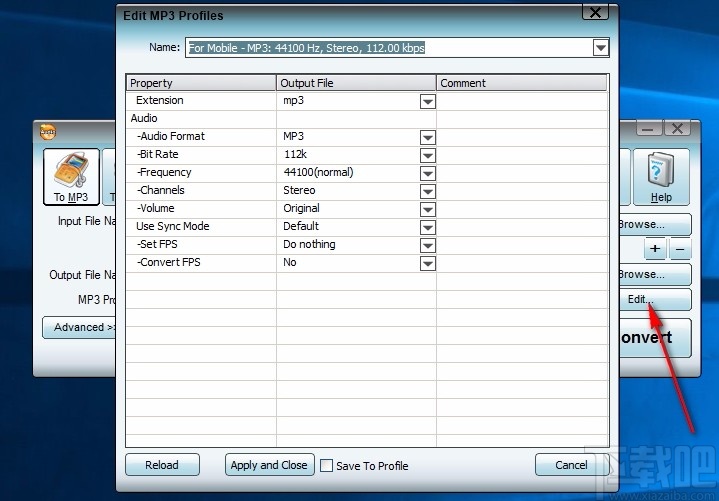Click the Convert button in main window
This screenshot has width=719, height=501.
655,338
